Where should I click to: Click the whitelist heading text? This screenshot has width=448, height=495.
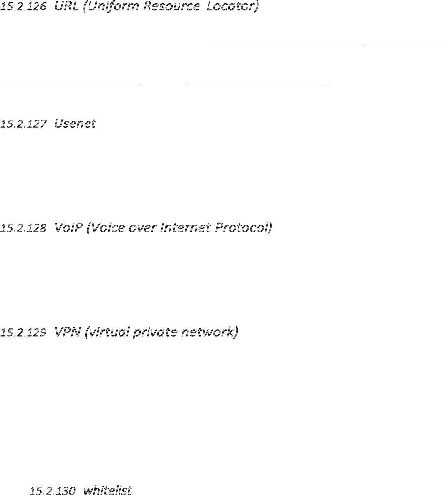click(107, 490)
